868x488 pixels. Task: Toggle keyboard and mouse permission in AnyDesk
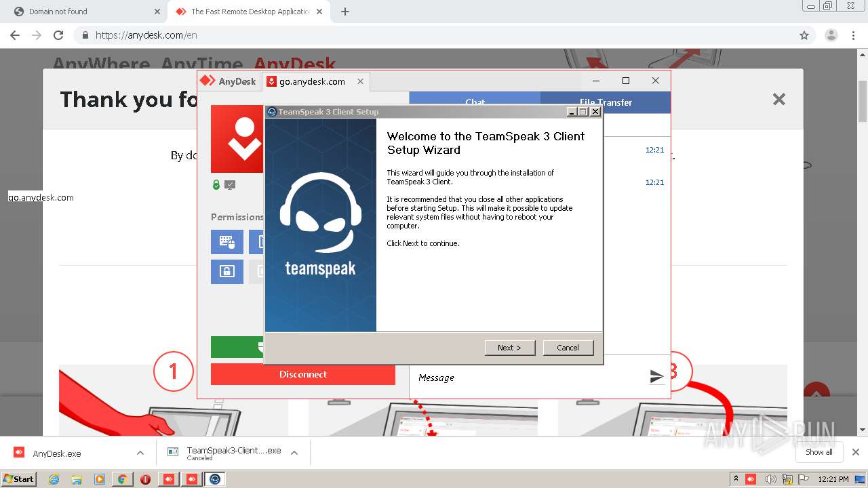coord(227,242)
